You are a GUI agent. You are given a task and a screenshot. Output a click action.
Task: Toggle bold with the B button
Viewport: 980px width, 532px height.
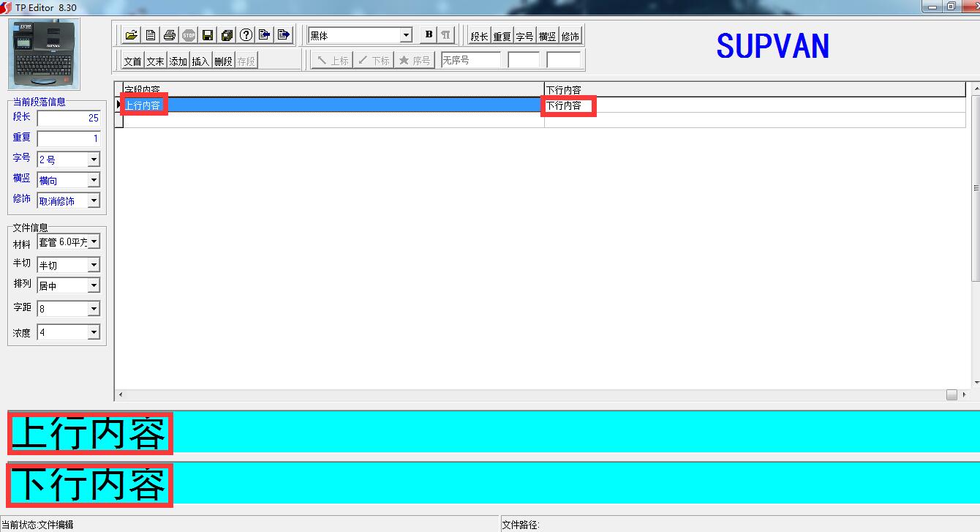pos(429,35)
